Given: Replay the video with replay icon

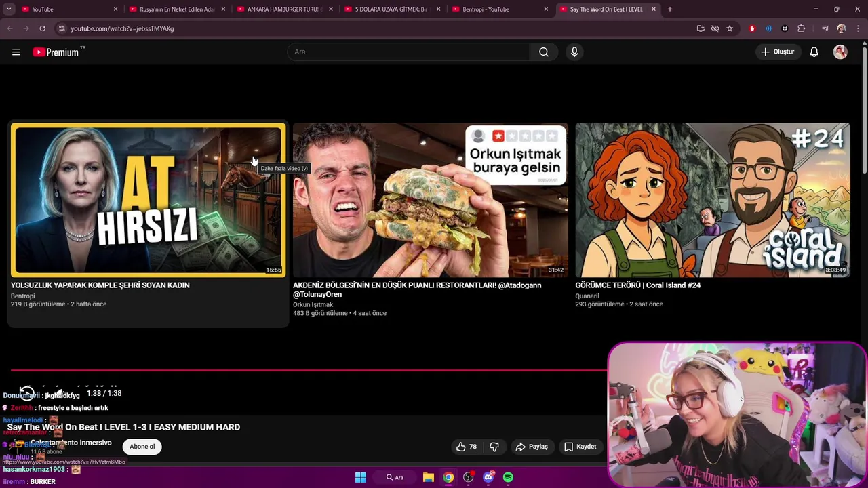Looking at the screenshot, I should pos(26,392).
